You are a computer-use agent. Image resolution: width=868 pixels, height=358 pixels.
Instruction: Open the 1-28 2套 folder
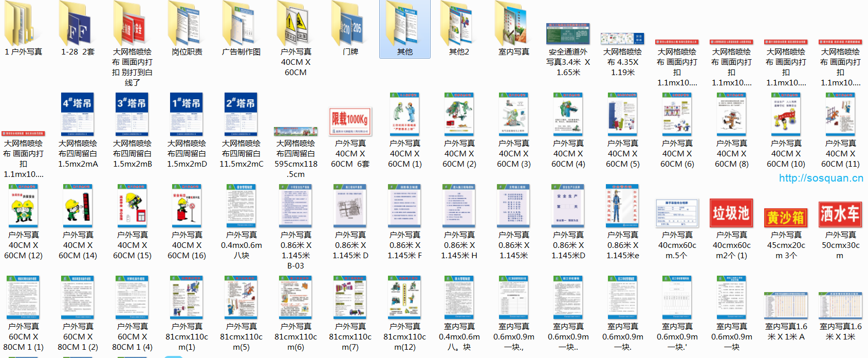78,26
